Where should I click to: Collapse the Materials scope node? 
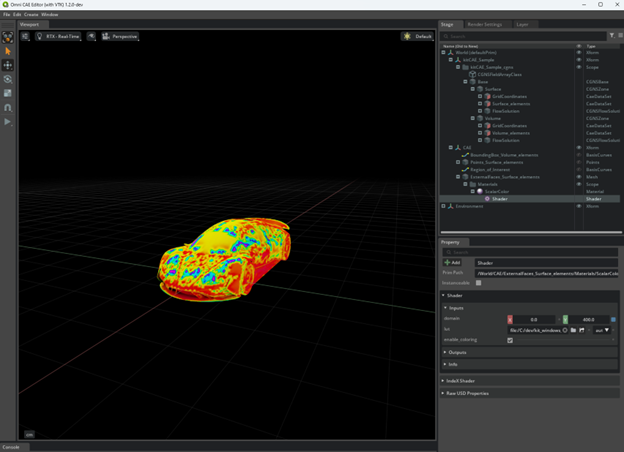(x=465, y=184)
